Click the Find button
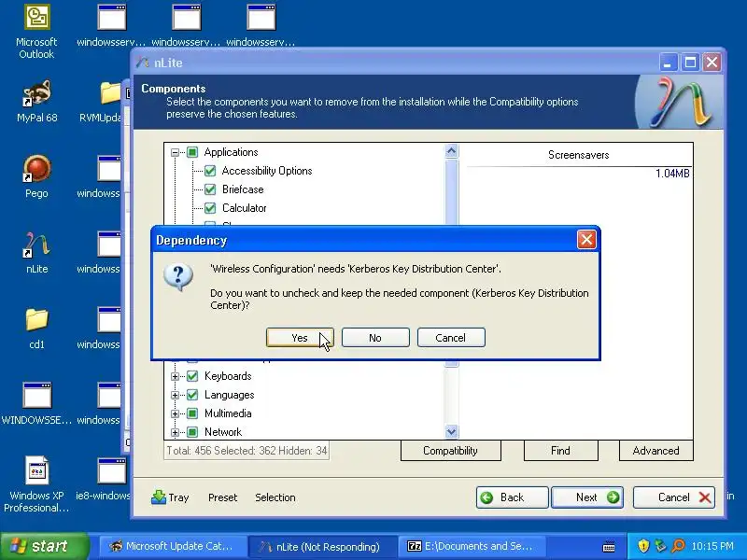Screen dimensions: 747x560 tap(561, 451)
